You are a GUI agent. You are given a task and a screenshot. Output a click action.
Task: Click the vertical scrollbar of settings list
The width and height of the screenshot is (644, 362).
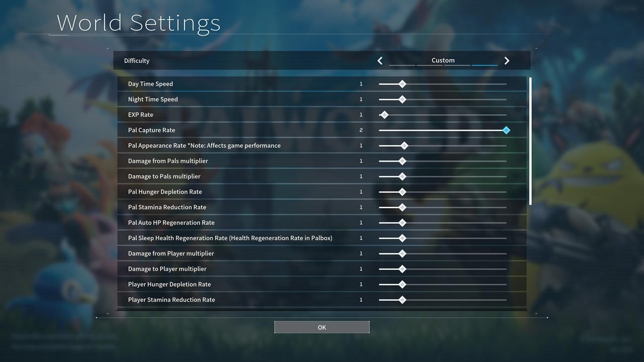(x=530, y=141)
